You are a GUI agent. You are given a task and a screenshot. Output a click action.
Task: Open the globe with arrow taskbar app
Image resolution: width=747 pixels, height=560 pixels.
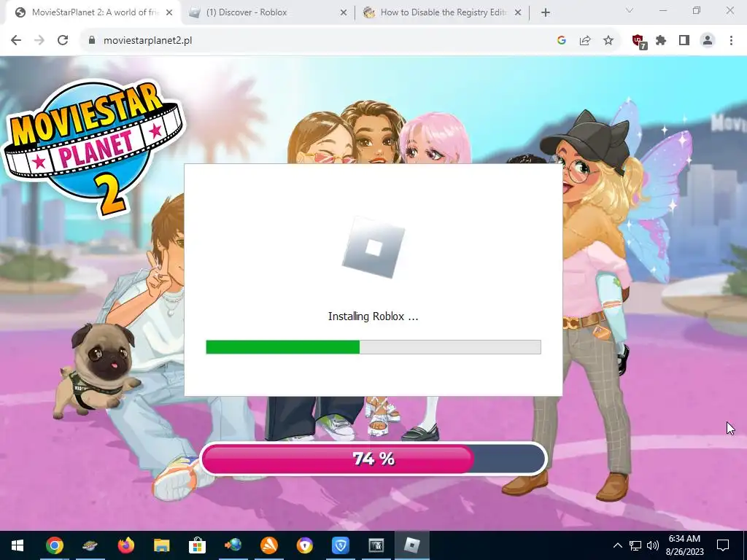click(233, 545)
